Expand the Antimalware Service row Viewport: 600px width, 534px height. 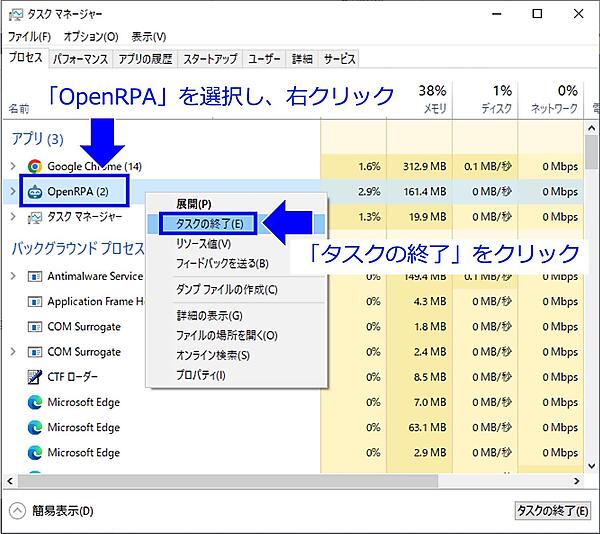tap(13, 276)
